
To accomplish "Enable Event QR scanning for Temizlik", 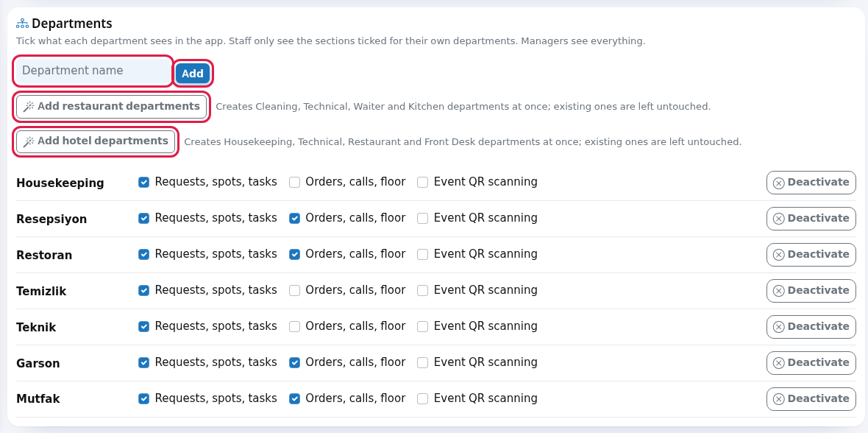I will click(422, 291).
